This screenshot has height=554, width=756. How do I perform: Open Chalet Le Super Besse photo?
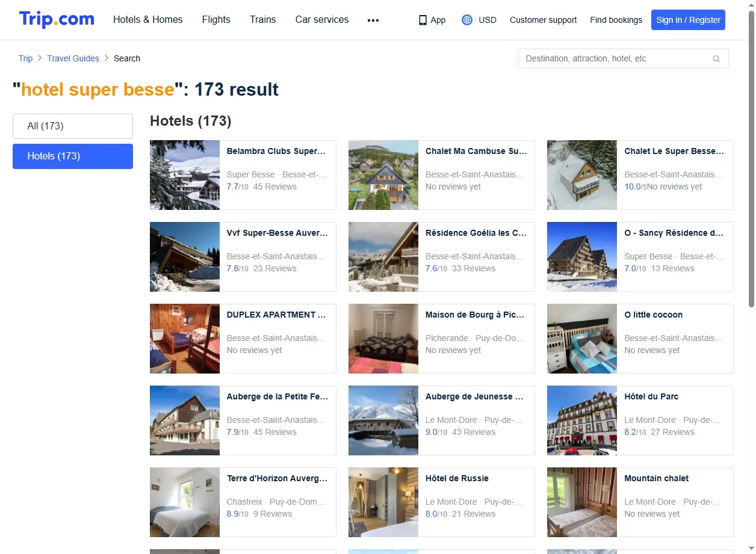[x=582, y=175]
